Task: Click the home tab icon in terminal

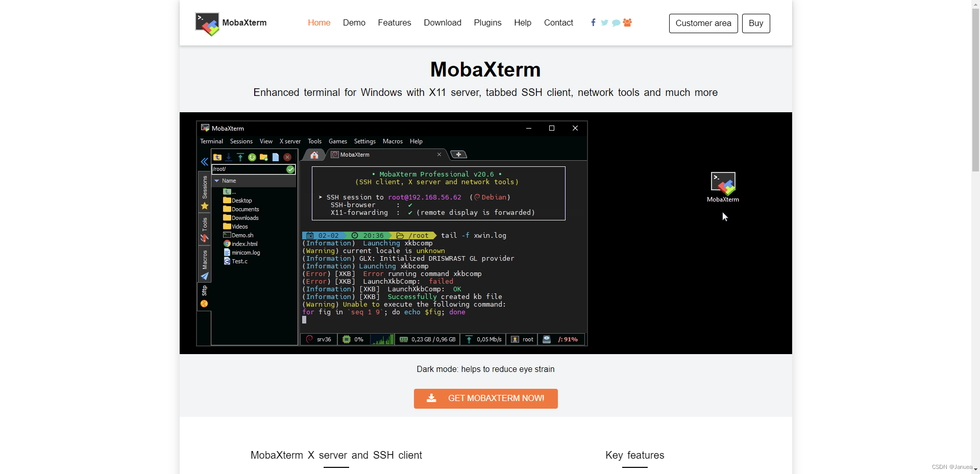Action: [314, 155]
